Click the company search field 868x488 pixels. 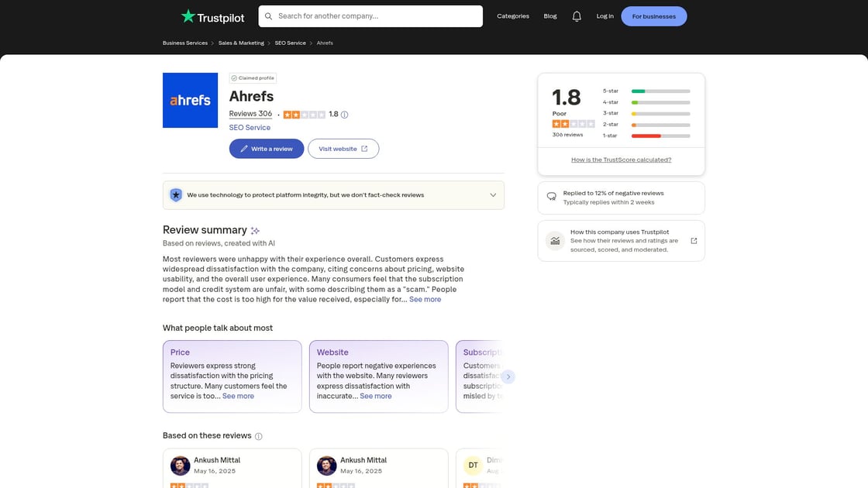(x=370, y=16)
